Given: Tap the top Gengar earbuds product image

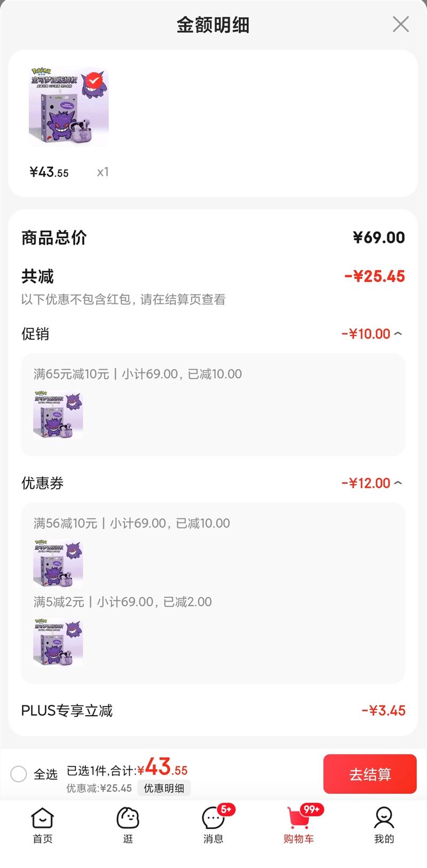Looking at the screenshot, I should point(68,107).
